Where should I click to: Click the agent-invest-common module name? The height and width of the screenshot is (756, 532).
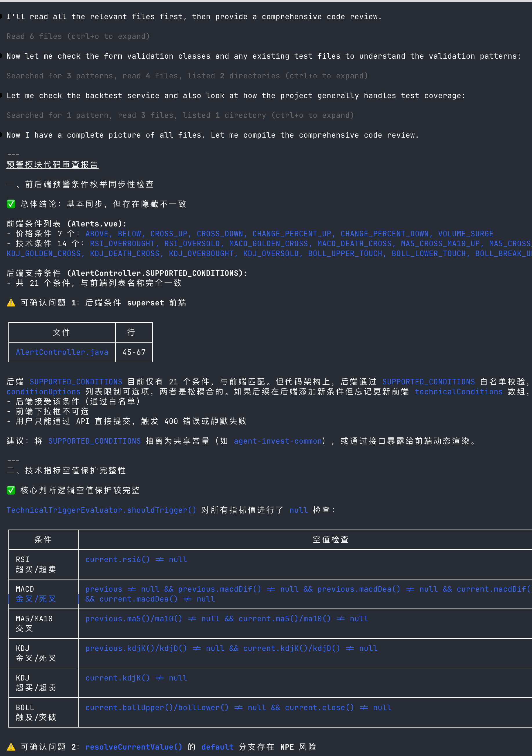pos(278,441)
